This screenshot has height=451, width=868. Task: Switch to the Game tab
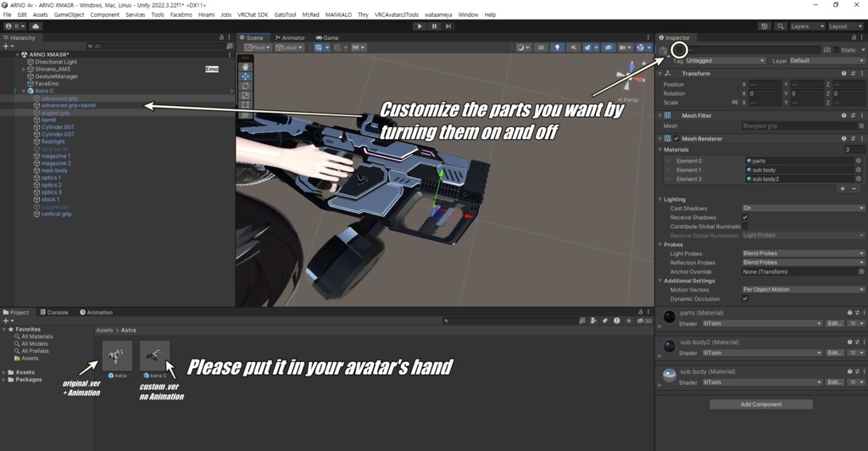pos(327,38)
